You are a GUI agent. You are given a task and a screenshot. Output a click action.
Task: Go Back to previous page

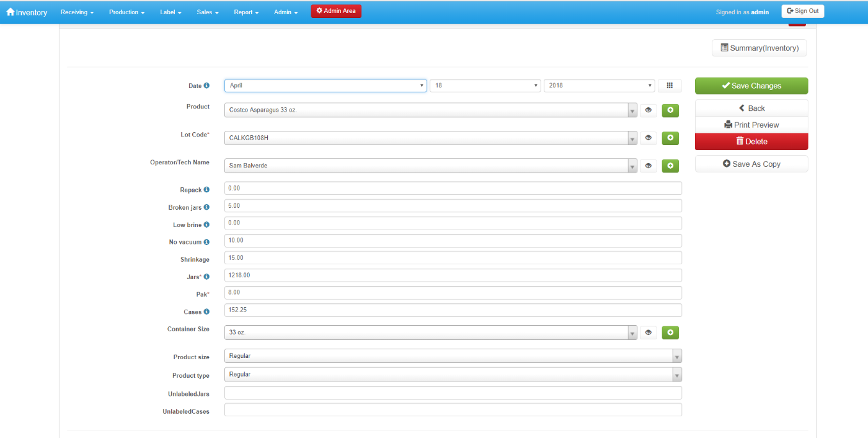click(751, 108)
